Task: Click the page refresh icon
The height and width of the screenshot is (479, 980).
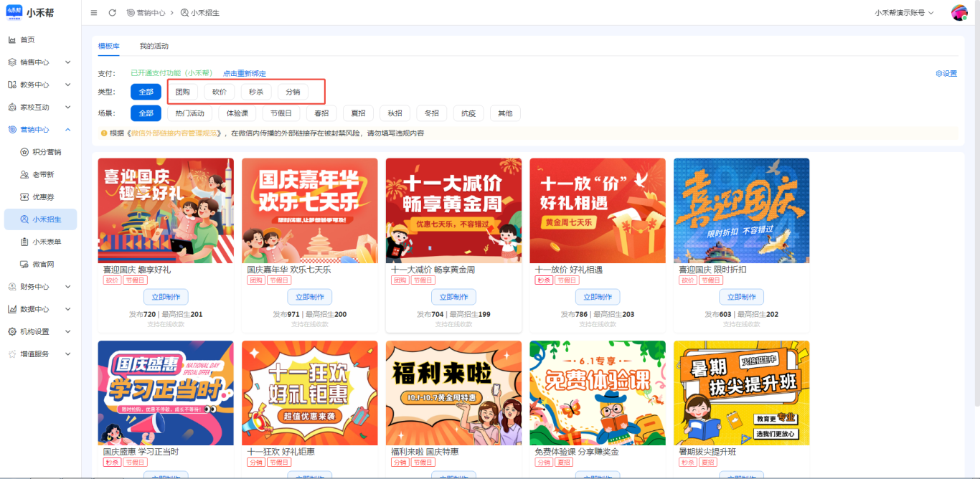Action: pyautogui.click(x=112, y=13)
